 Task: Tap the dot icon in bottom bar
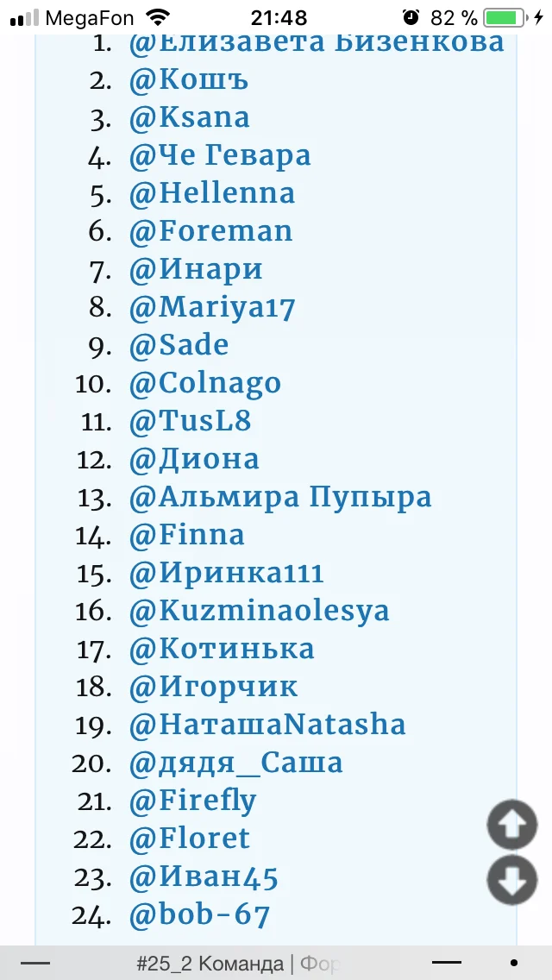[x=514, y=962]
